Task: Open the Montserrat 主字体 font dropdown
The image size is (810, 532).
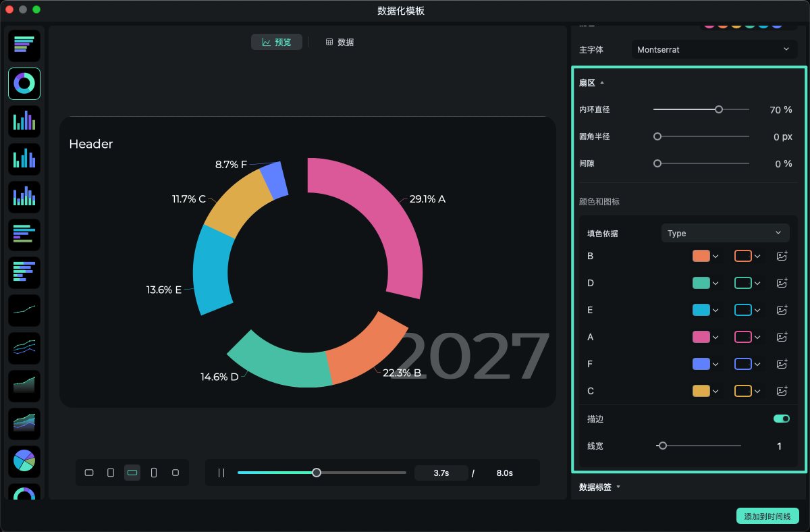Action: pos(714,49)
